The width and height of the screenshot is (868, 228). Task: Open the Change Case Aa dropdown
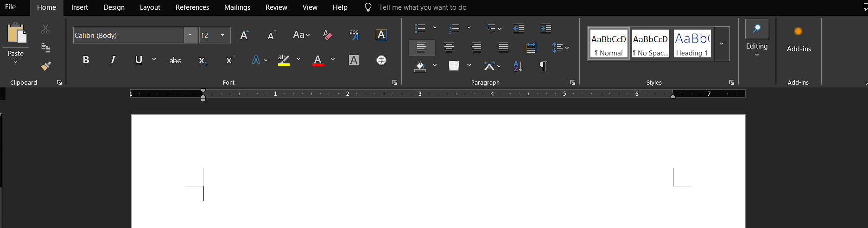pos(301,35)
